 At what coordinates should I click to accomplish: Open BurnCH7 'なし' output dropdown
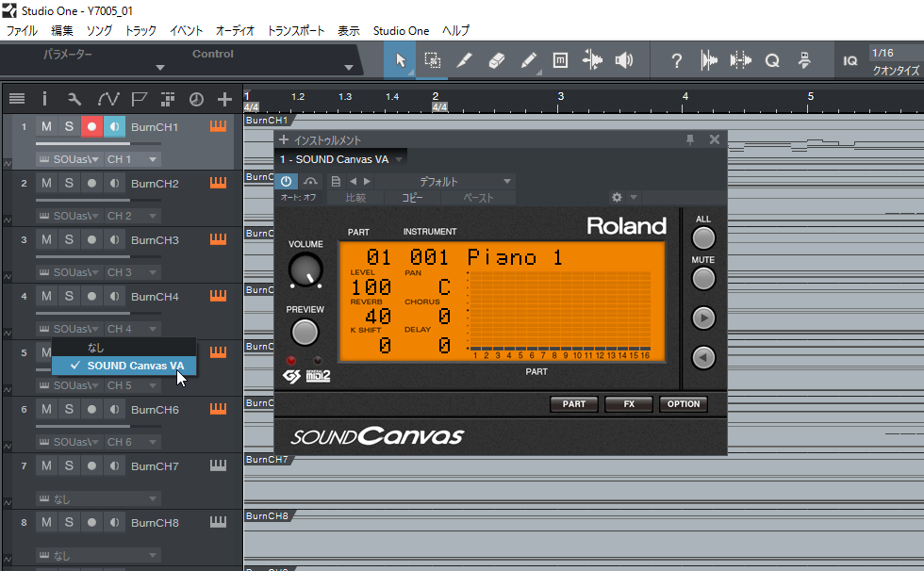pos(98,498)
